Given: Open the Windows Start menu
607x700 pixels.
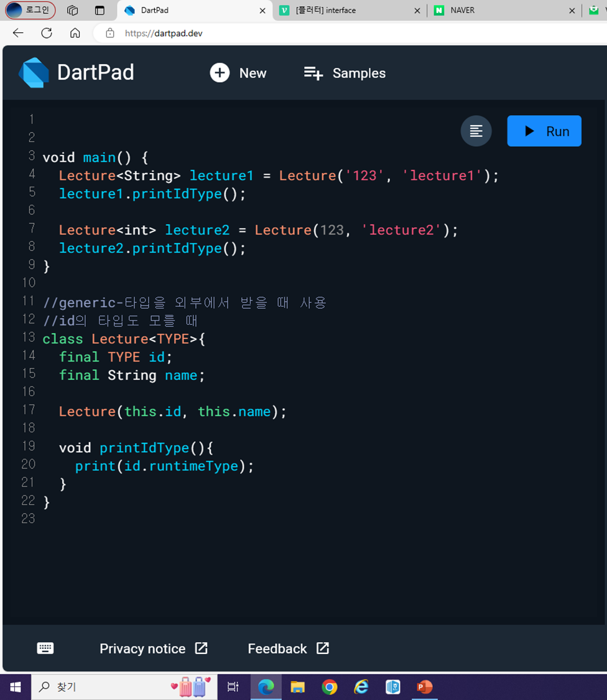Looking at the screenshot, I should tap(15, 686).
